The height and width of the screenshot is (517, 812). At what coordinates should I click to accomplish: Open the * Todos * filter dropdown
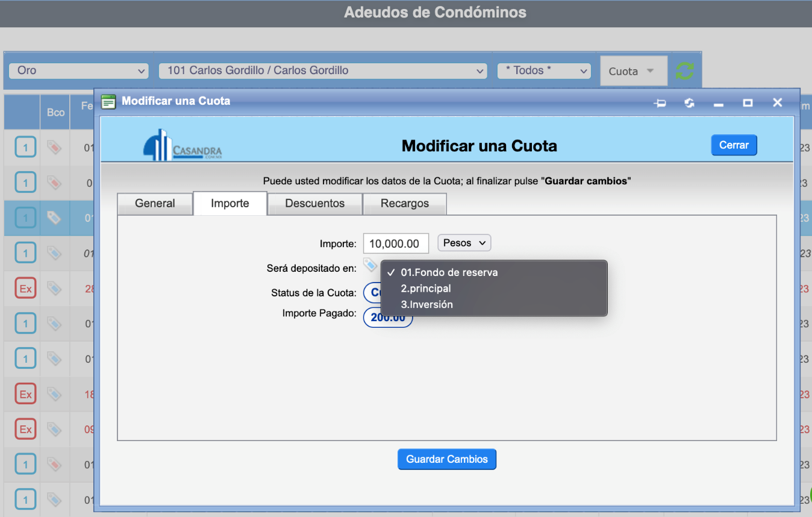(543, 70)
